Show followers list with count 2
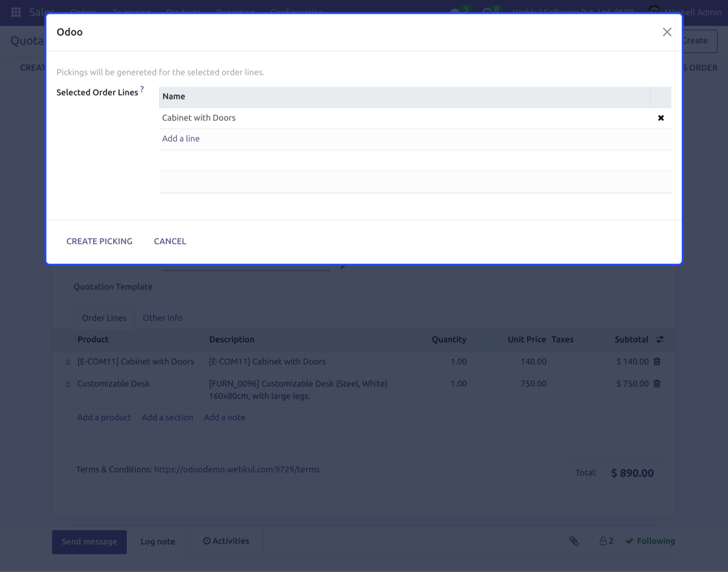Screen dimensions: 728x572 [x=606, y=541]
